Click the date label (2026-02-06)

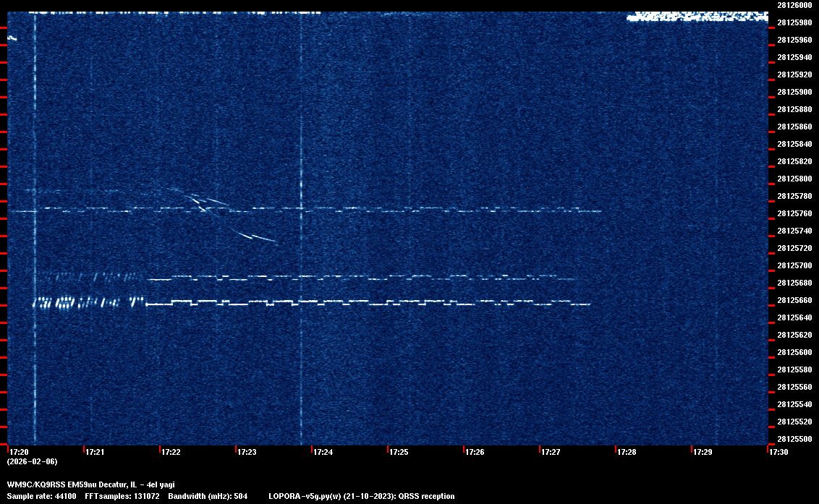pos(32,461)
